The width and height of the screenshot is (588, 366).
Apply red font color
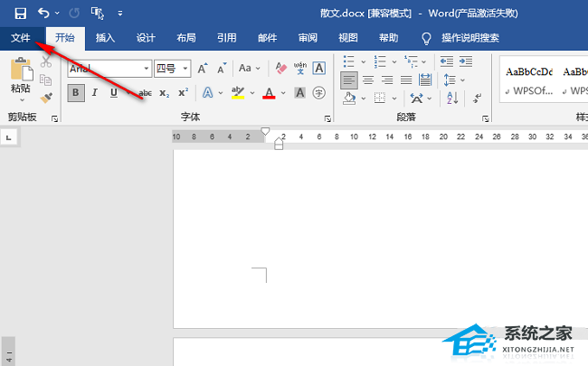pyautogui.click(x=269, y=92)
